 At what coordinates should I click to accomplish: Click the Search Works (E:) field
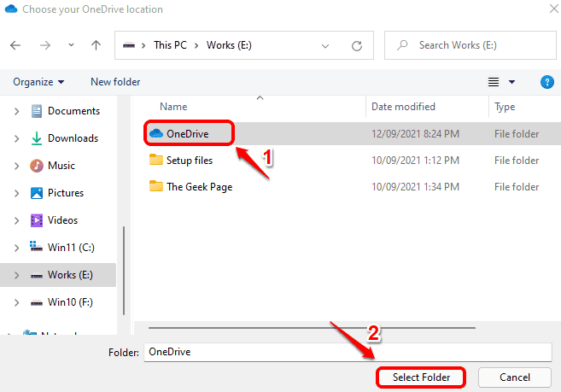[470, 45]
